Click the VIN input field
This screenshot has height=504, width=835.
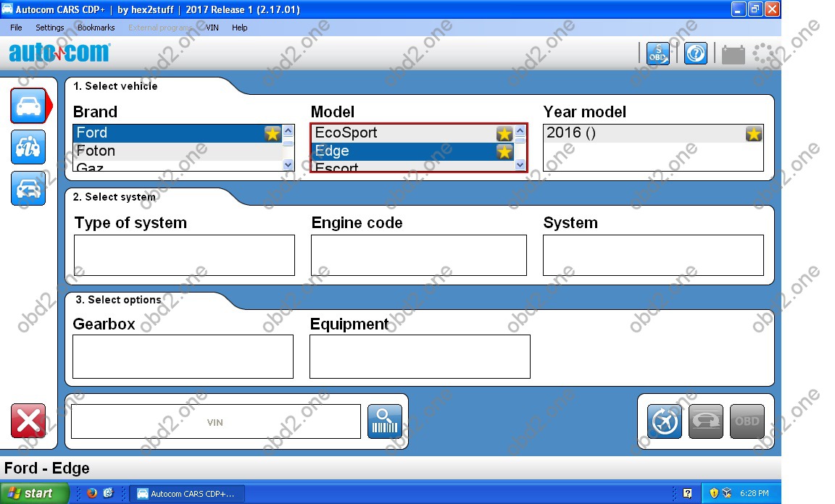point(216,421)
